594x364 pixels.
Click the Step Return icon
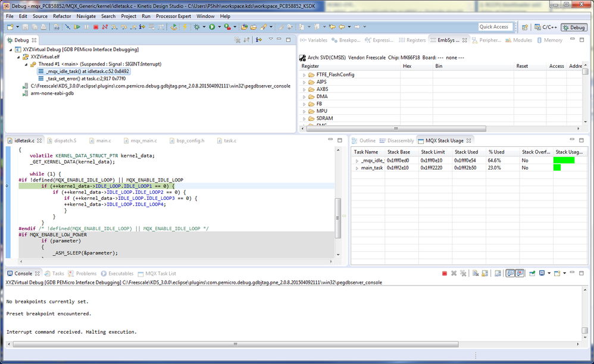tap(133, 27)
